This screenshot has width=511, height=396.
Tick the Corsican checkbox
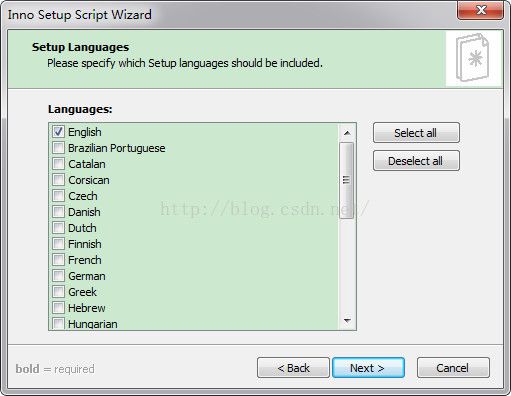(x=58, y=180)
